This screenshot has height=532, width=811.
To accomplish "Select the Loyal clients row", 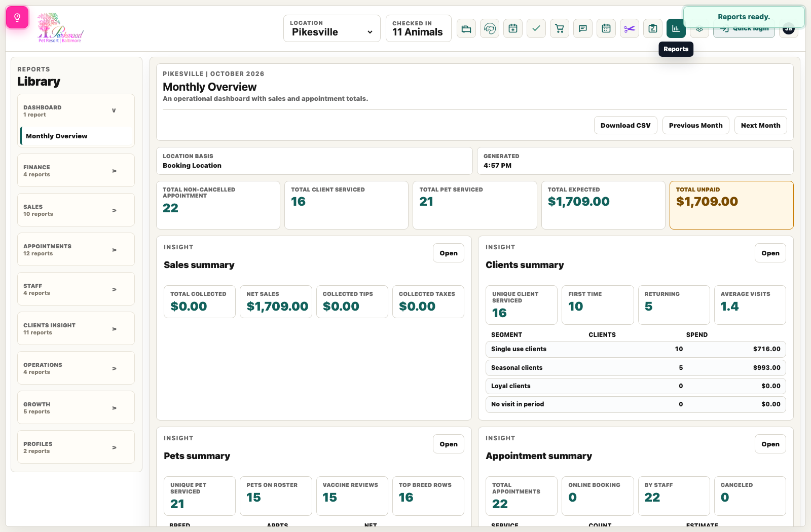I will 636,386.
